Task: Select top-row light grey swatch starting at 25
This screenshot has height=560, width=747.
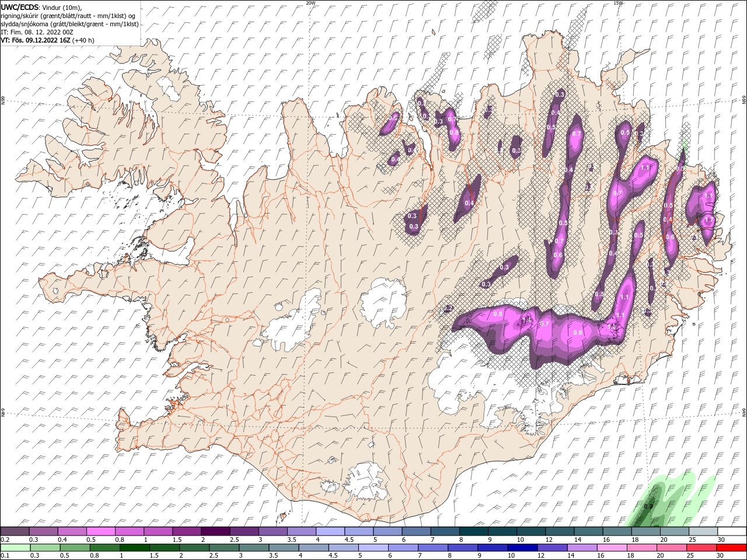Action: [x=703, y=531]
